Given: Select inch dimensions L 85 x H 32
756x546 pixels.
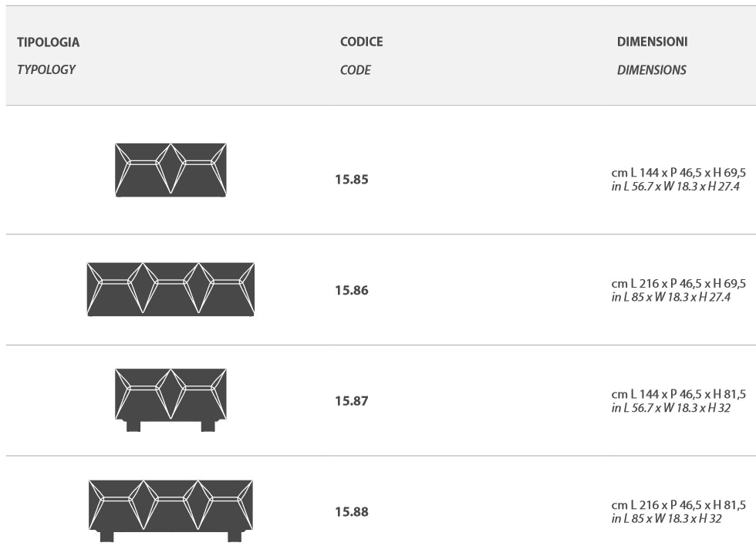Looking at the screenshot, I should pyautogui.click(x=667, y=518).
